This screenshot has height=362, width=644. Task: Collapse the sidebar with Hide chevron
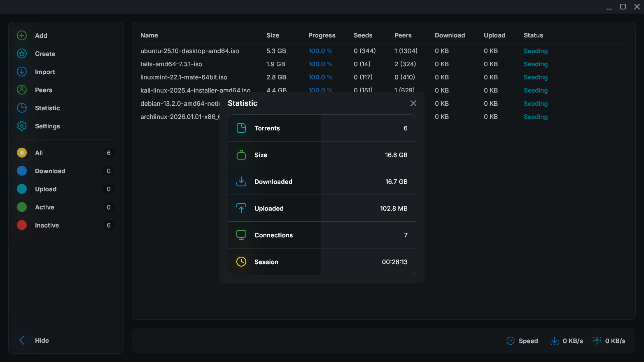(22, 340)
